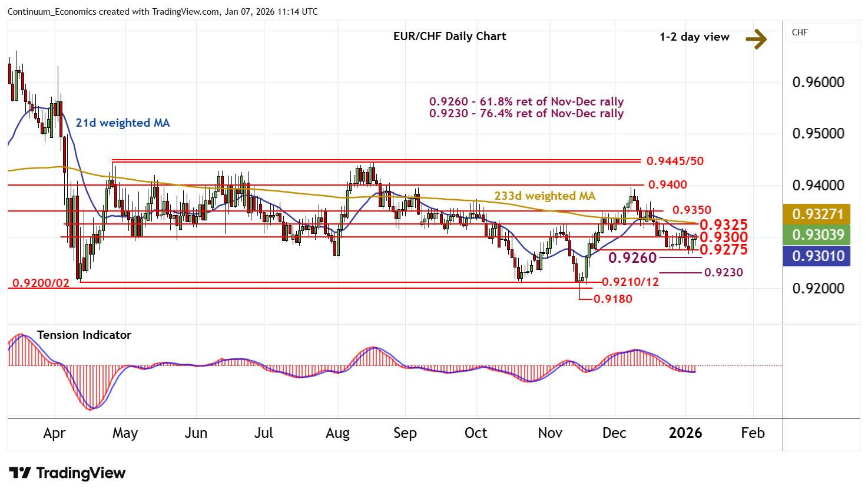This screenshot has width=868, height=495.
Task: Select the 0.93271 gold price tag
Action: pyautogui.click(x=817, y=214)
